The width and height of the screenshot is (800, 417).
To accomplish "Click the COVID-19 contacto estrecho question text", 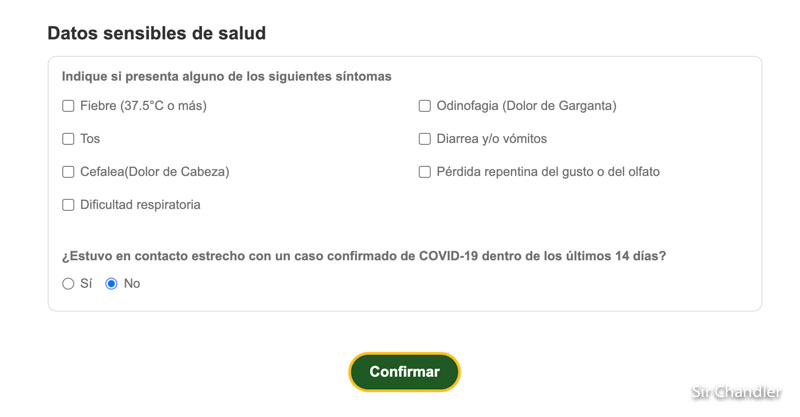I will click(364, 255).
